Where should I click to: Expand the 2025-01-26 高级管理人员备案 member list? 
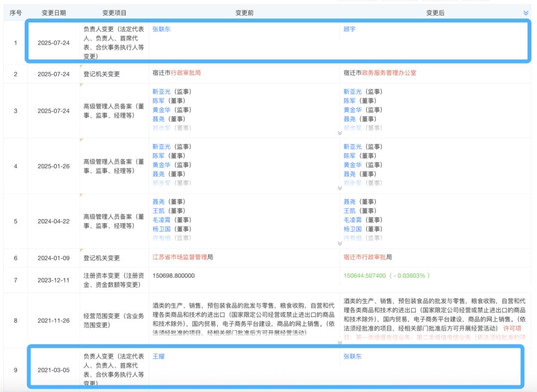(x=340, y=188)
